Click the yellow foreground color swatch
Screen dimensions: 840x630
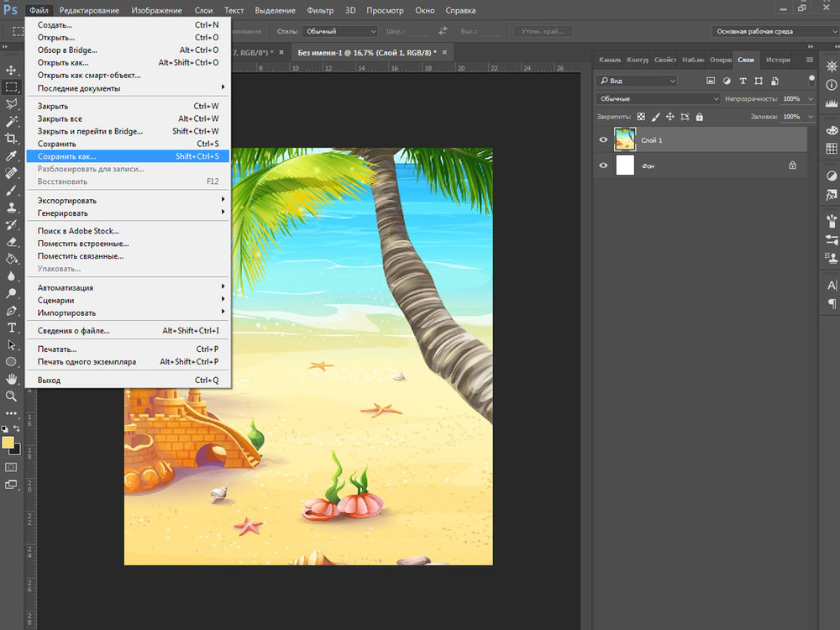click(x=8, y=442)
